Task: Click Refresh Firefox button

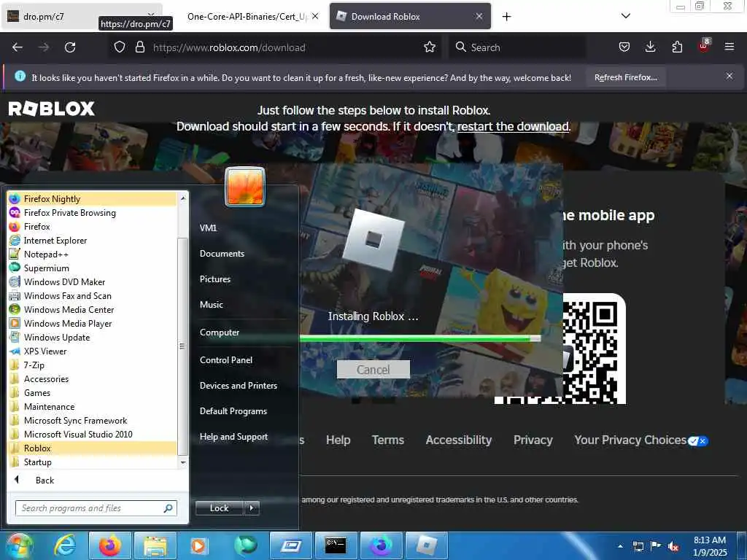Action: 625,77
